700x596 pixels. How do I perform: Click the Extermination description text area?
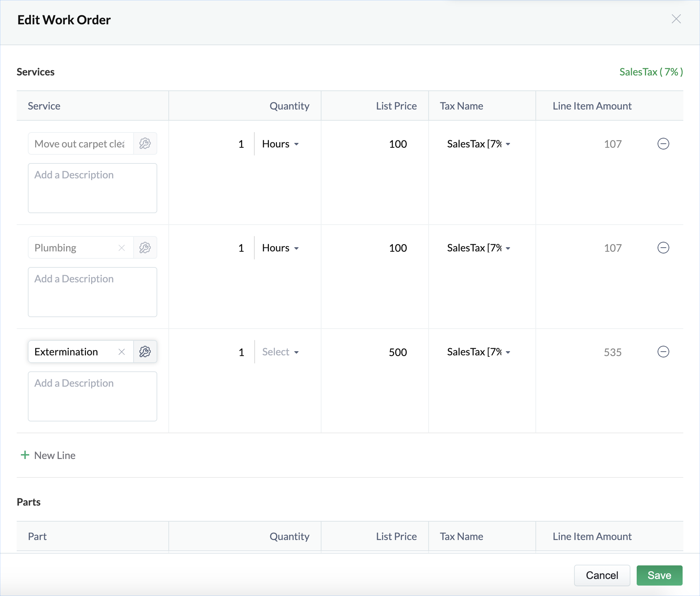click(92, 396)
